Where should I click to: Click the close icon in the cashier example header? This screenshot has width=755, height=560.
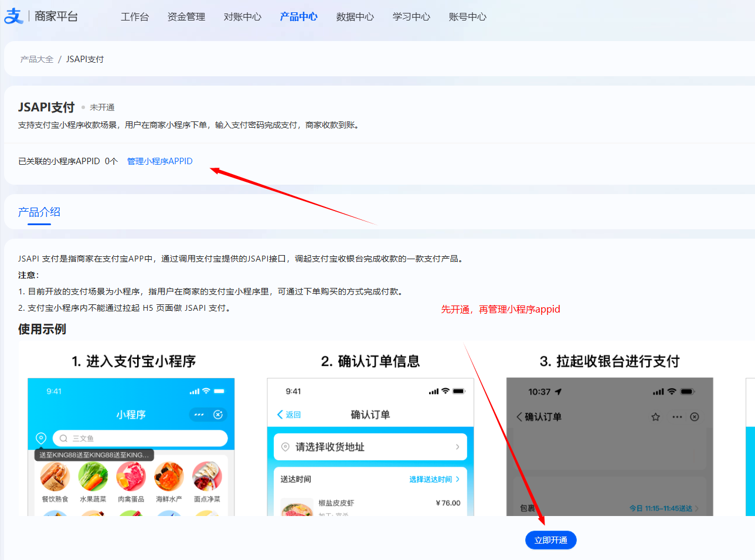tap(695, 417)
